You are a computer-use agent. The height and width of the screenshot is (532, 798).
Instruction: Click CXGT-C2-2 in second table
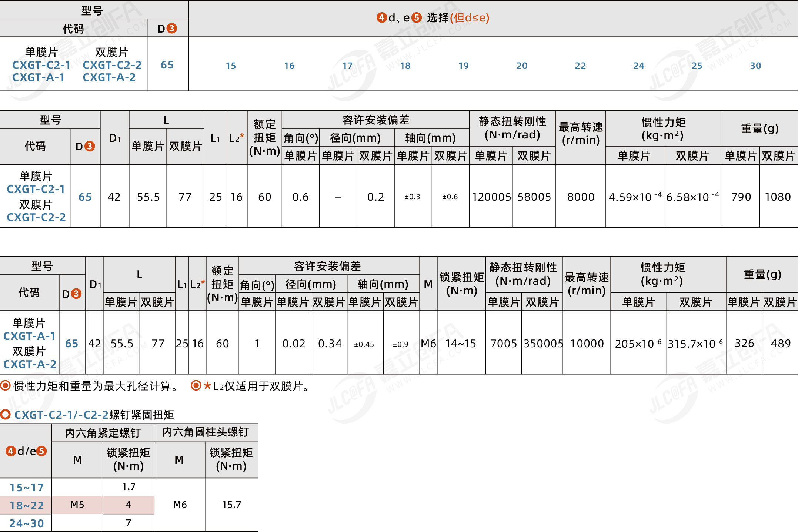click(36, 217)
